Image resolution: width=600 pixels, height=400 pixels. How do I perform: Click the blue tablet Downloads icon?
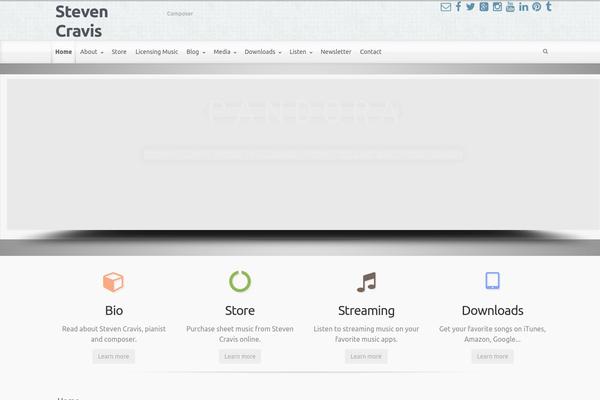[492, 281]
